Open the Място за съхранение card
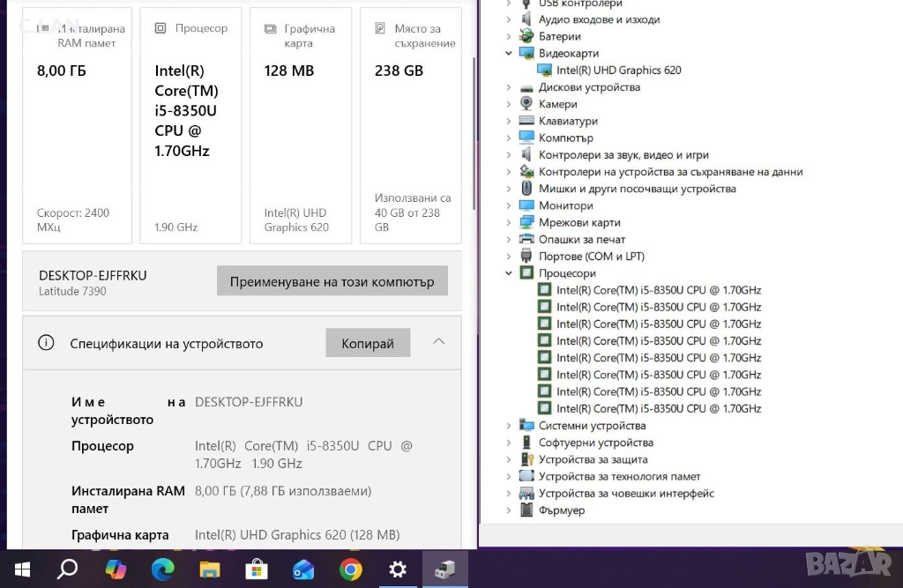903x588 pixels. click(410, 125)
